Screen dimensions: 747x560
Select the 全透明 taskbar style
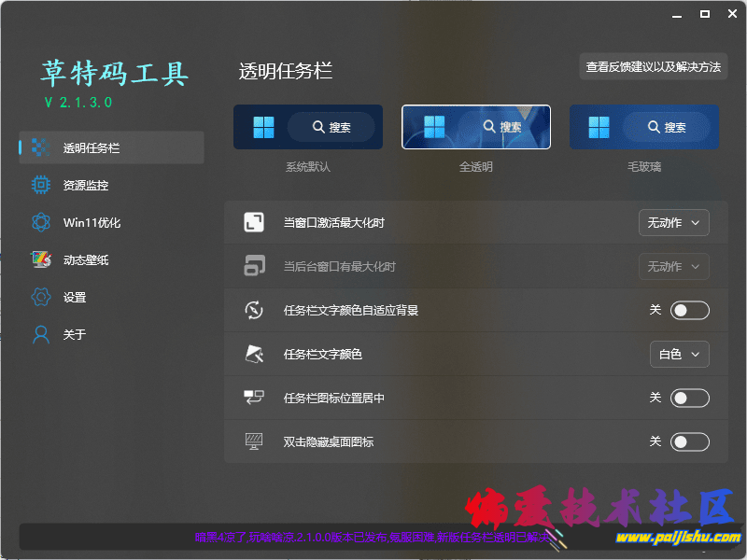click(x=475, y=127)
